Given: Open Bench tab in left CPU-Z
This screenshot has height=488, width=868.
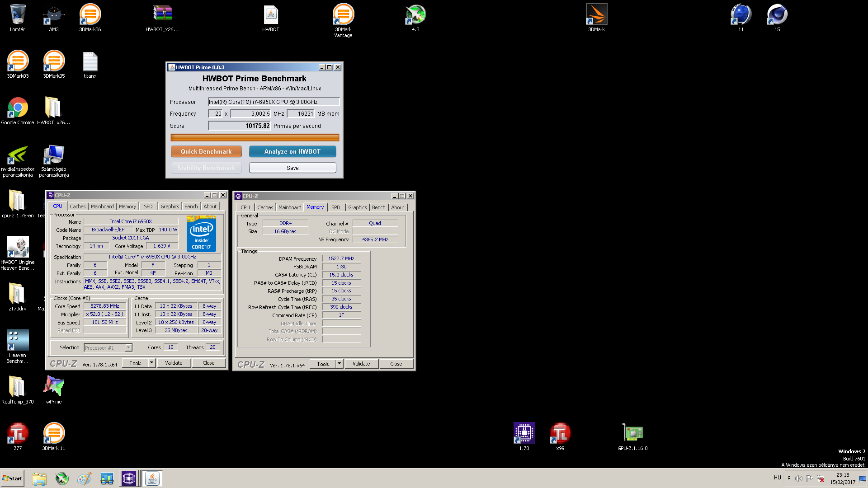Looking at the screenshot, I should (x=191, y=206).
